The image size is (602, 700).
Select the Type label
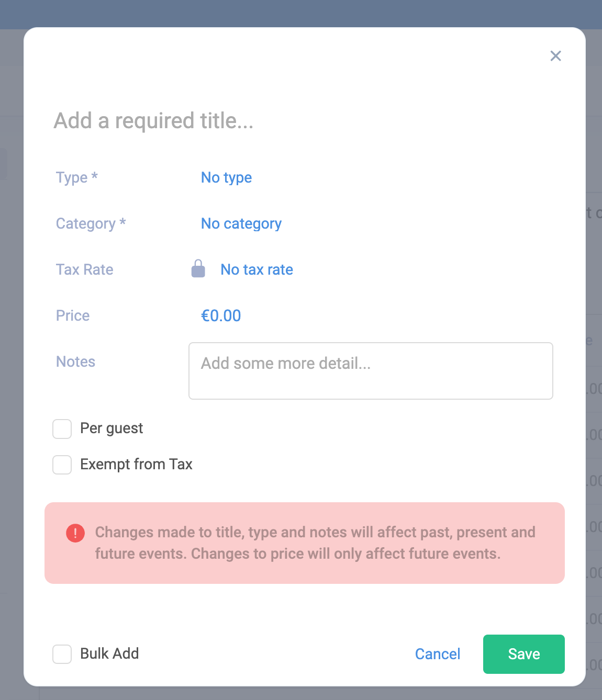[76, 177]
